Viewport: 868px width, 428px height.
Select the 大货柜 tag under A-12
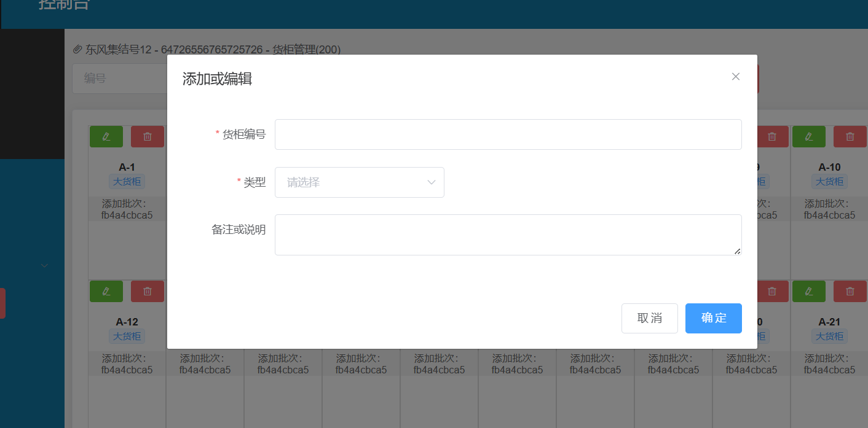127,337
